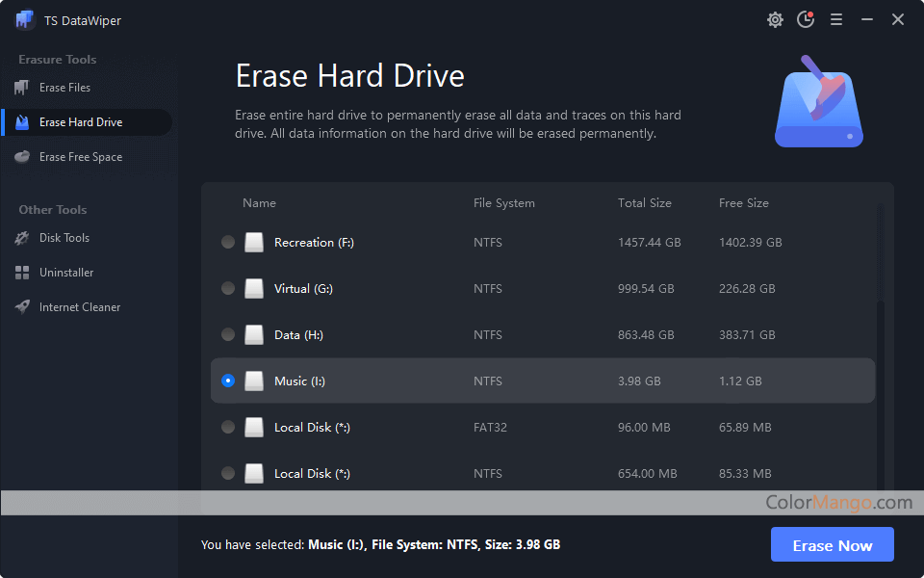
Task: Switch to the Erase Hard Drive section
Action: [81, 122]
